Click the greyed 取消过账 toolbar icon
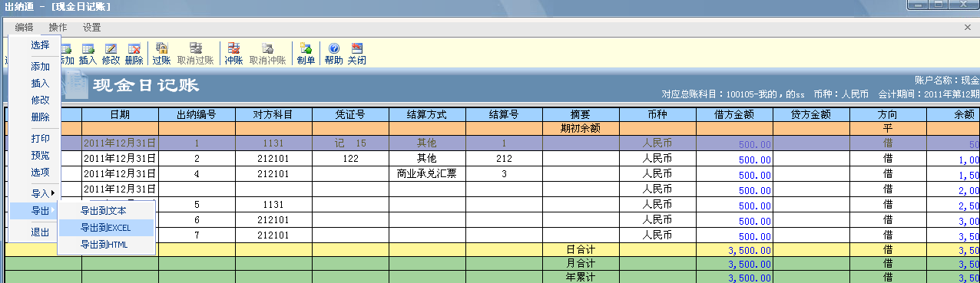The height and width of the screenshot is (283, 980). pos(195,54)
